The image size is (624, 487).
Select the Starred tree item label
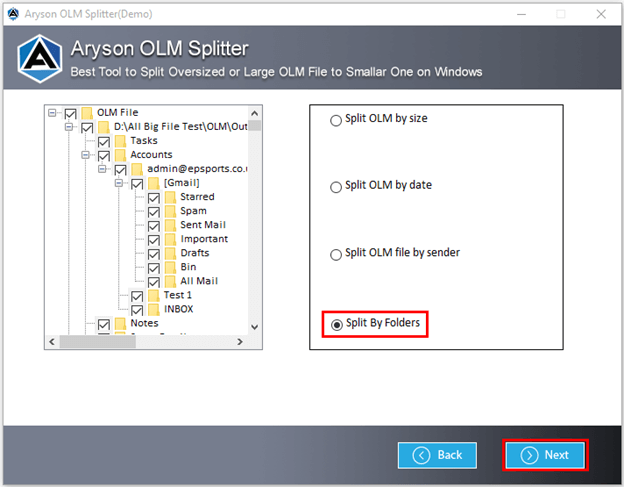click(197, 197)
